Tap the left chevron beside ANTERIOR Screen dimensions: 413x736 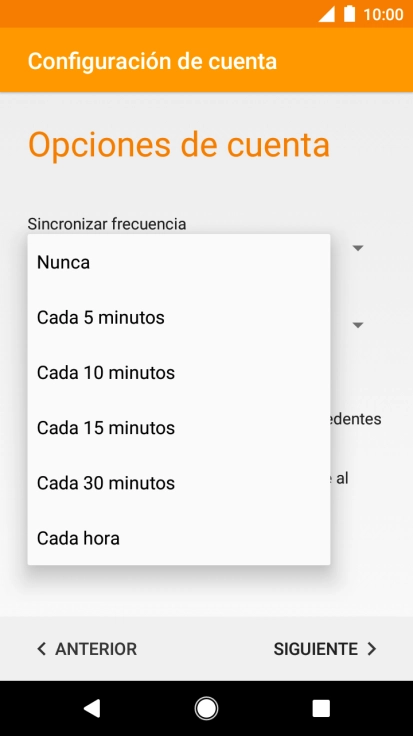coord(42,649)
